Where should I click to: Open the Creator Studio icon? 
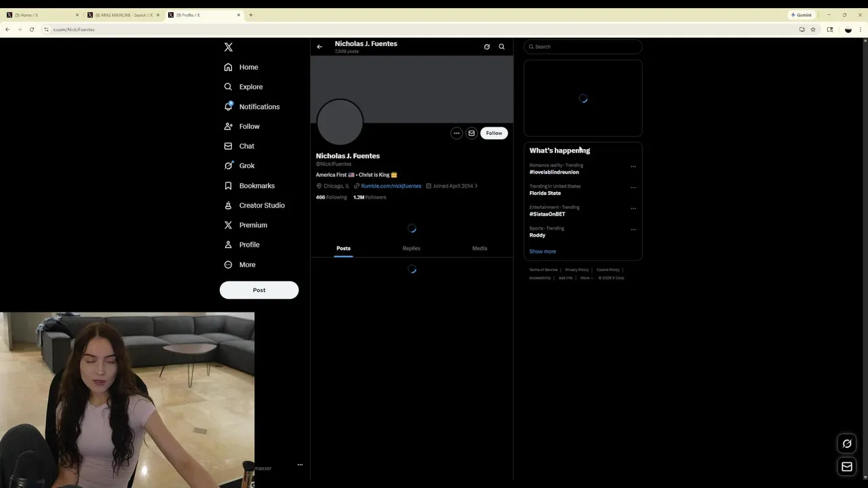(229, 205)
